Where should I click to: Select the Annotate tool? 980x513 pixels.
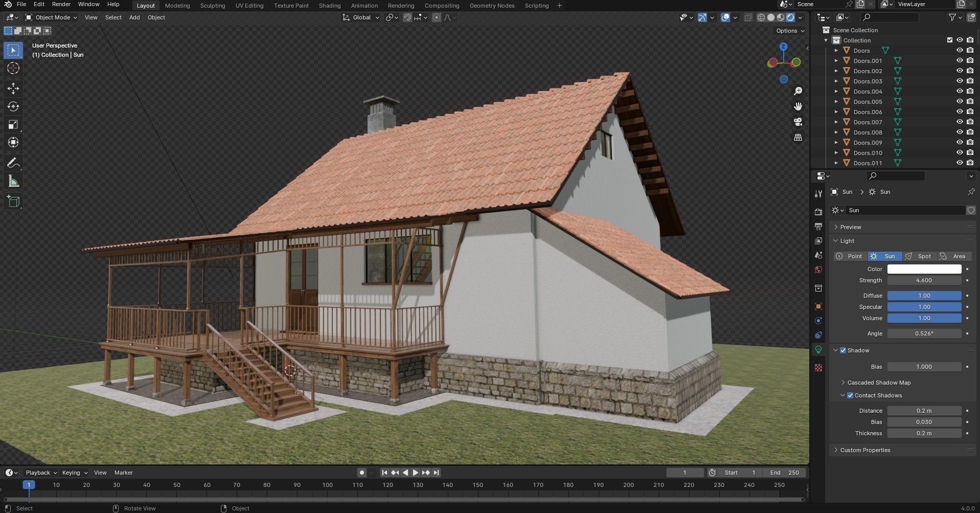(13, 163)
